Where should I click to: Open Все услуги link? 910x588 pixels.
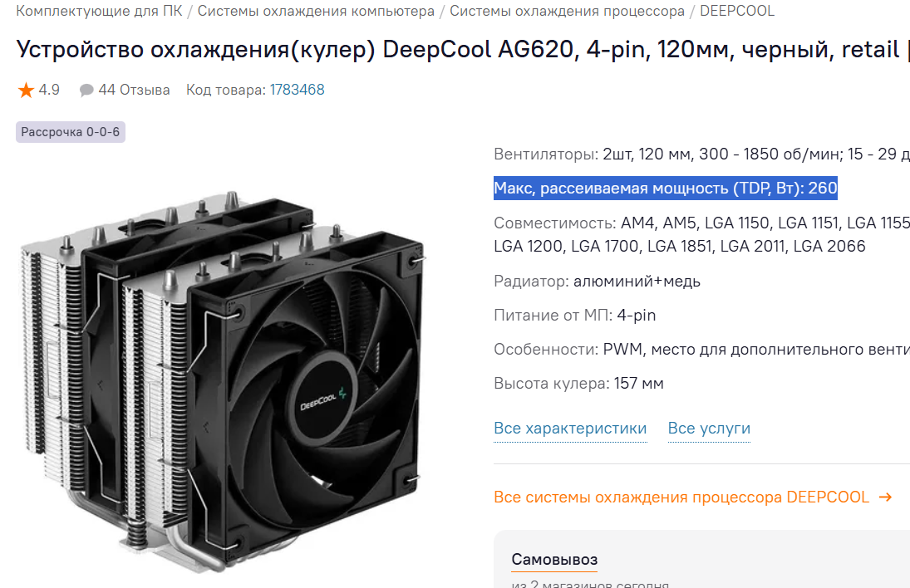tap(709, 429)
